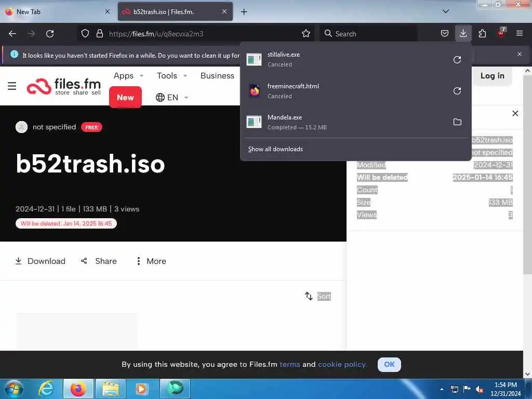Retry the freeminecraft.html download
Image resolution: width=532 pixels, height=399 pixels.
tap(457, 91)
